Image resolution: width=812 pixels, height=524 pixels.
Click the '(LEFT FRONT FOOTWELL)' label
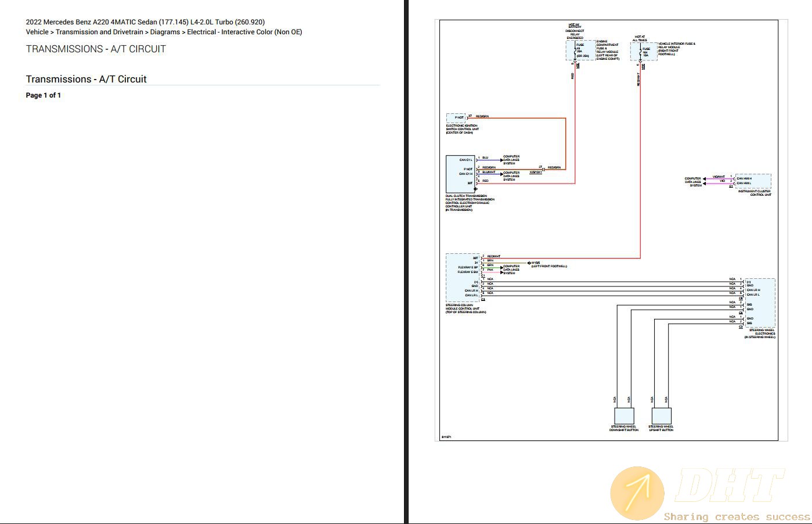click(x=549, y=266)
